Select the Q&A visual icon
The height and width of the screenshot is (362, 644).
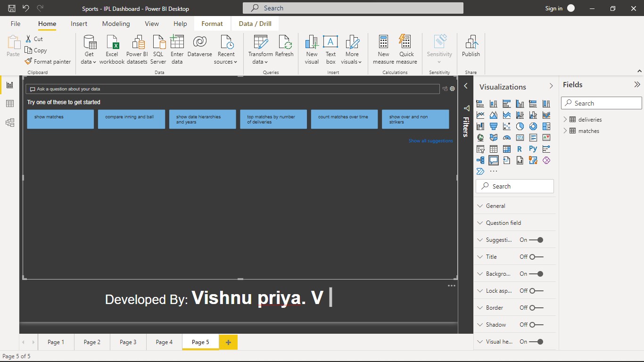[494, 160]
